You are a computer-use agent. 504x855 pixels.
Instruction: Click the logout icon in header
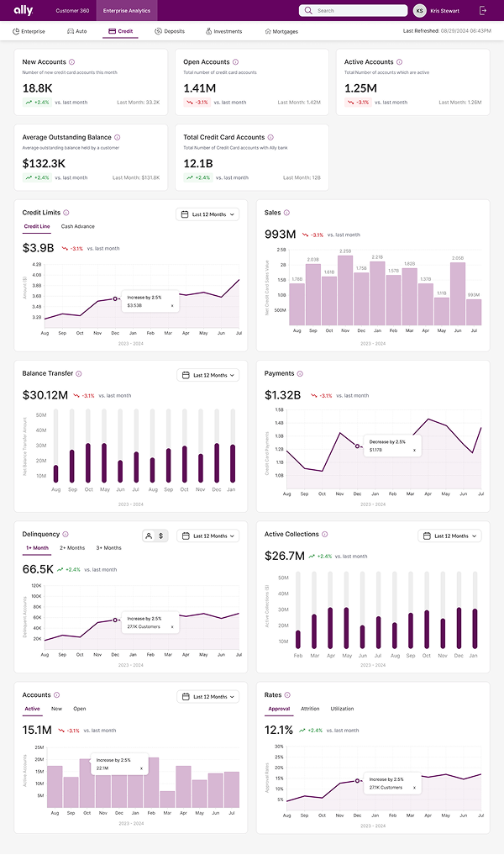click(x=483, y=10)
